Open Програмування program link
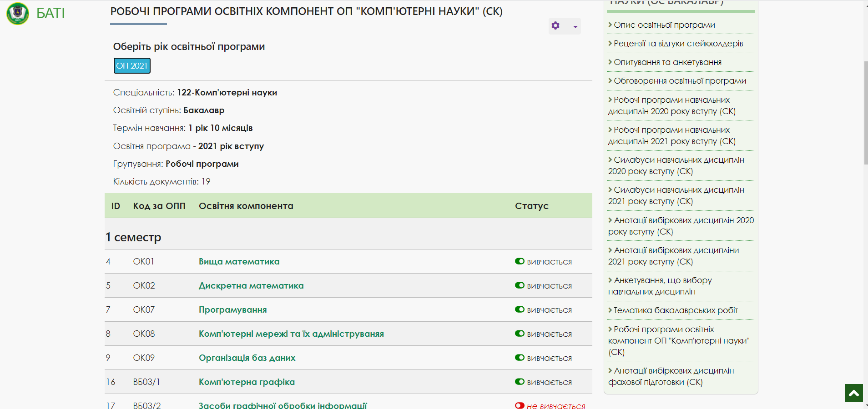The width and height of the screenshot is (868, 409). click(233, 309)
